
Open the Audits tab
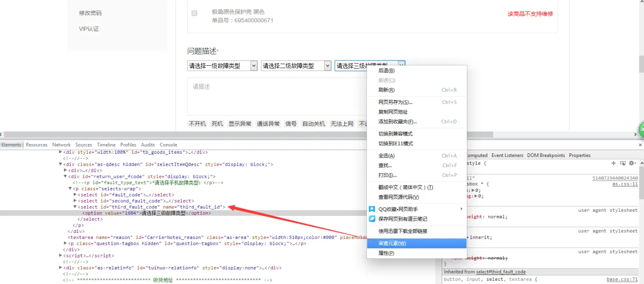click(x=148, y=145)
